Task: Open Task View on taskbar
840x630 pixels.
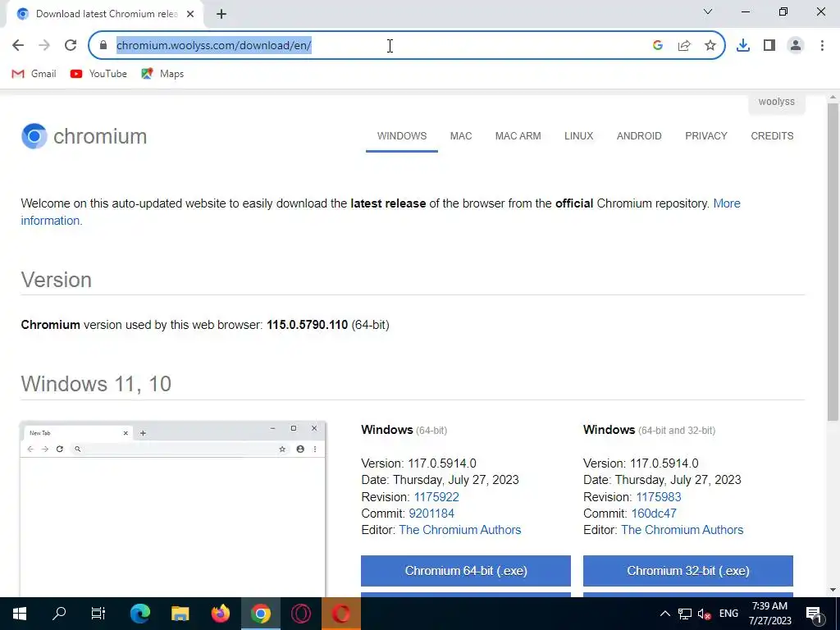Action: coord(98,614)
